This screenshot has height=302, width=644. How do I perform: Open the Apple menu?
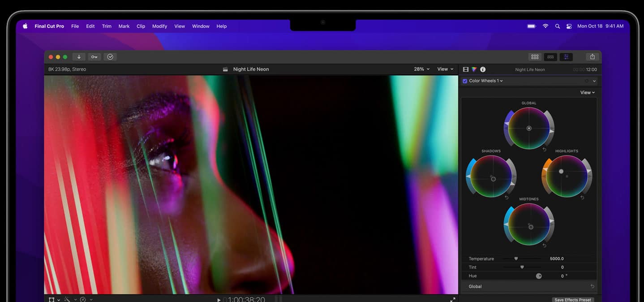click(x=25, y=26)
